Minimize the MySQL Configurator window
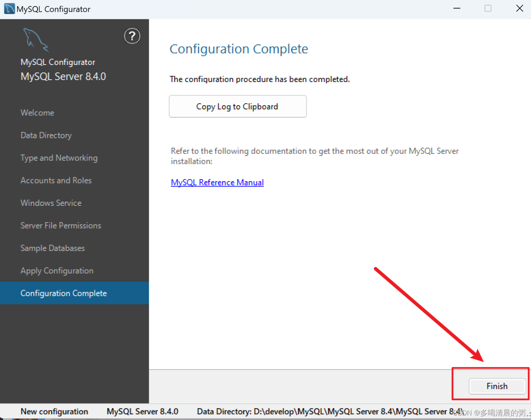 (457, 8)
